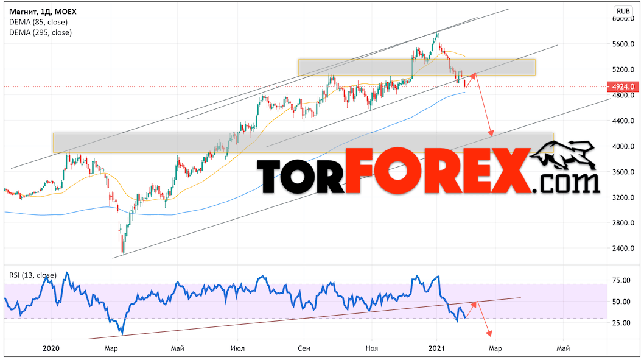Click the Июл label on the time axis
Viewport: 644px width, 360px height.
coord(237,348)
